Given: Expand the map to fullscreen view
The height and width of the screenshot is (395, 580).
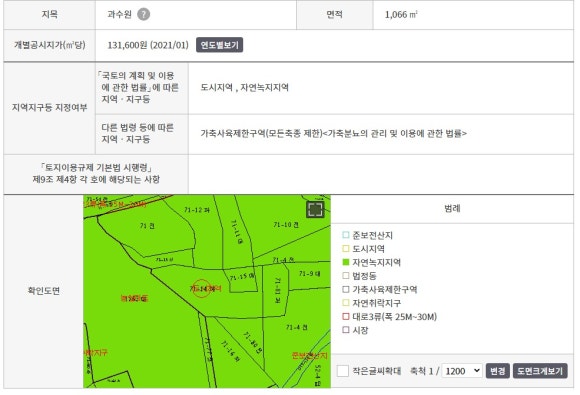Looking at the screenshot, I should 315,210.
